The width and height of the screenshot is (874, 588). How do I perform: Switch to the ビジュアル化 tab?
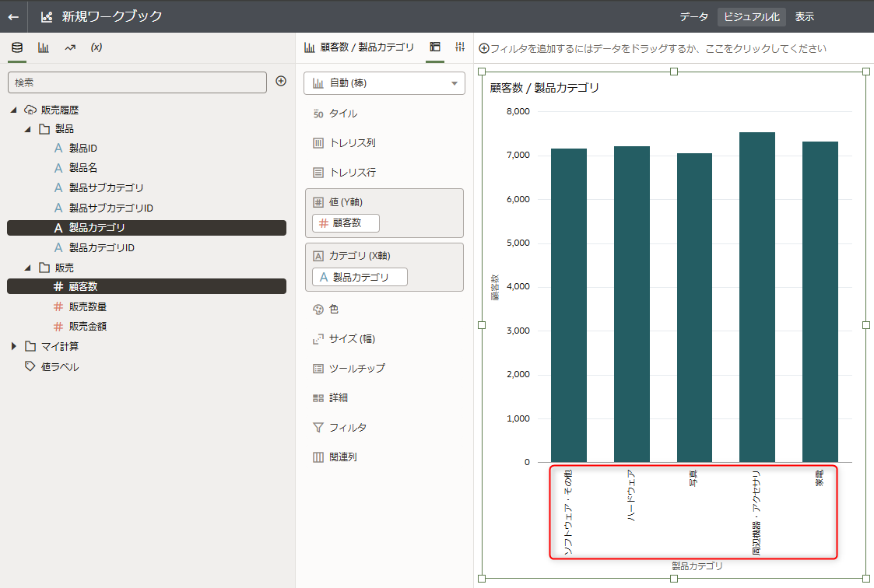click(x=751, y=16)
